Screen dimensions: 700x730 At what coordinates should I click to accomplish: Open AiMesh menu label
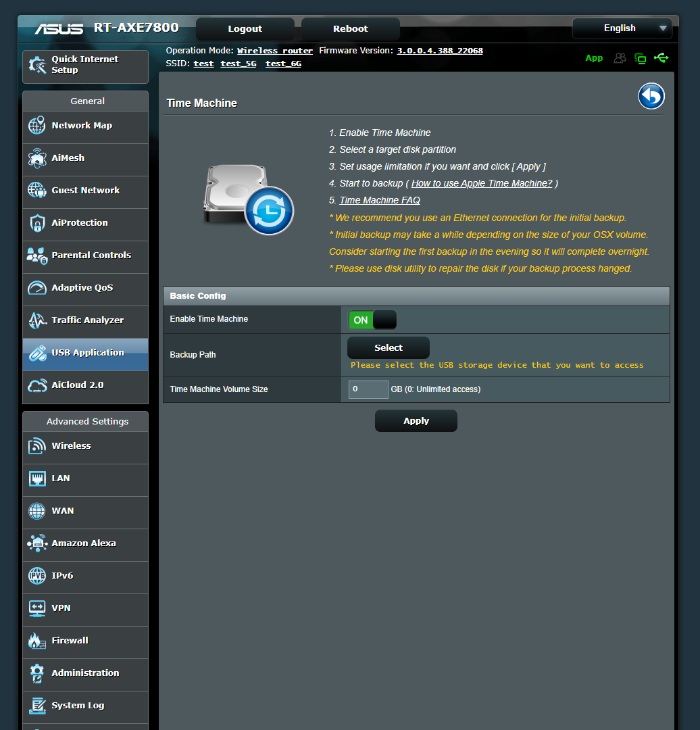point(68,157)
